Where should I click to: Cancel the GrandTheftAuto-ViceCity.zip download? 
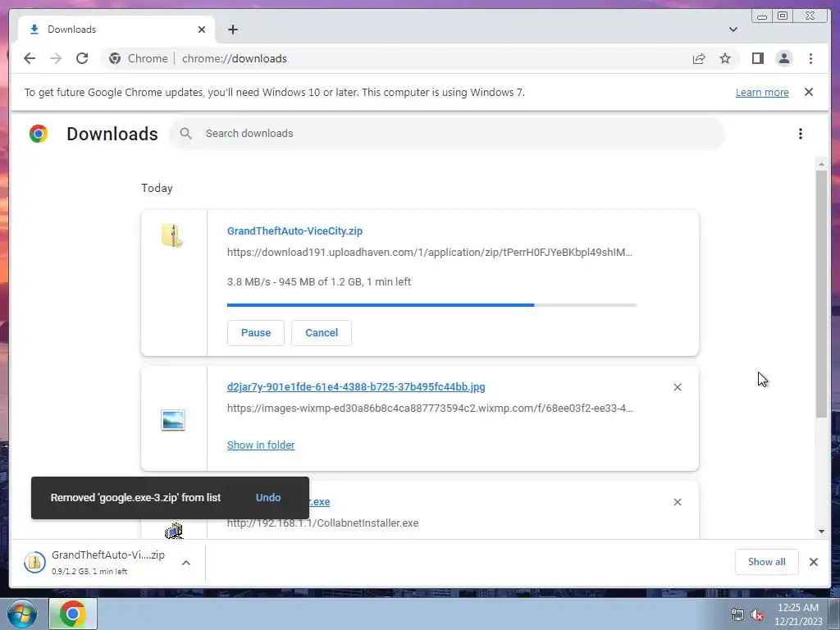[x=322, y=333]
